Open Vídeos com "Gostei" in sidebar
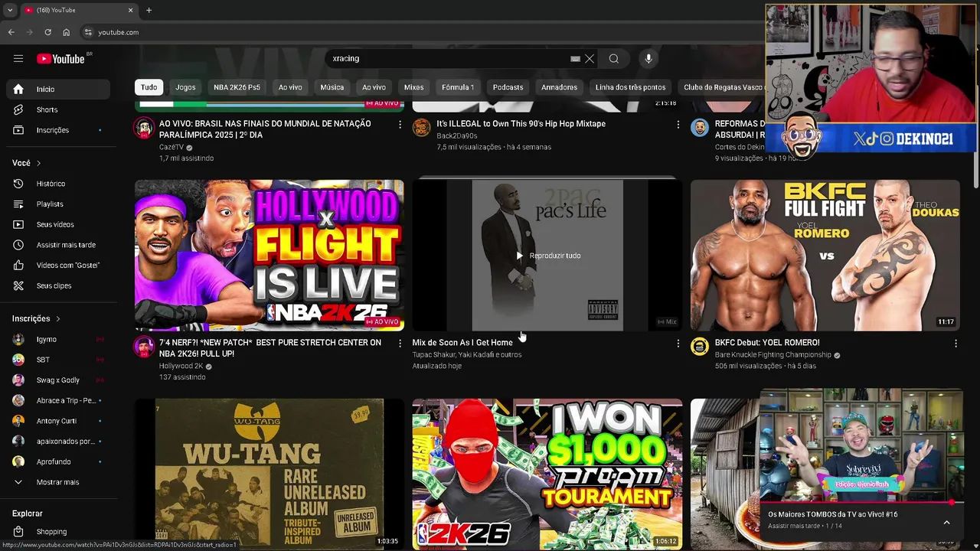Image resolution: width=980 pixels, height=551 pixels. point(58,265)
